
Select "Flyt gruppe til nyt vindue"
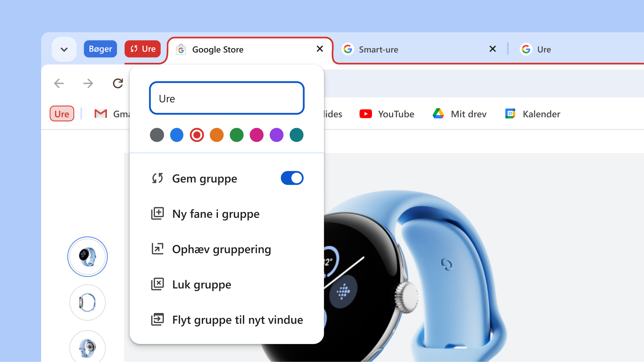coord(237,320)
